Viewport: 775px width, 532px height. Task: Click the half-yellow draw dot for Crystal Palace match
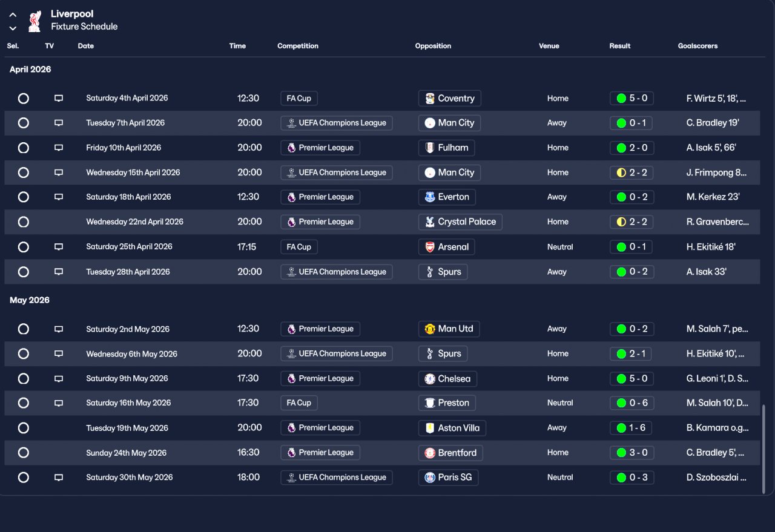[621, 222]
